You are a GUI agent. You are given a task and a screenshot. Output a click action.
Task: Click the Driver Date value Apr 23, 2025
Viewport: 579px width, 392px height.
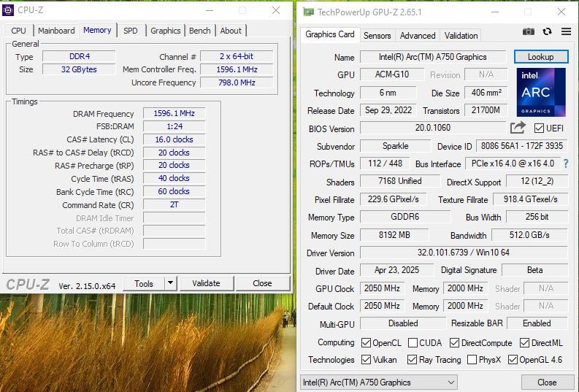coord(396,270)
